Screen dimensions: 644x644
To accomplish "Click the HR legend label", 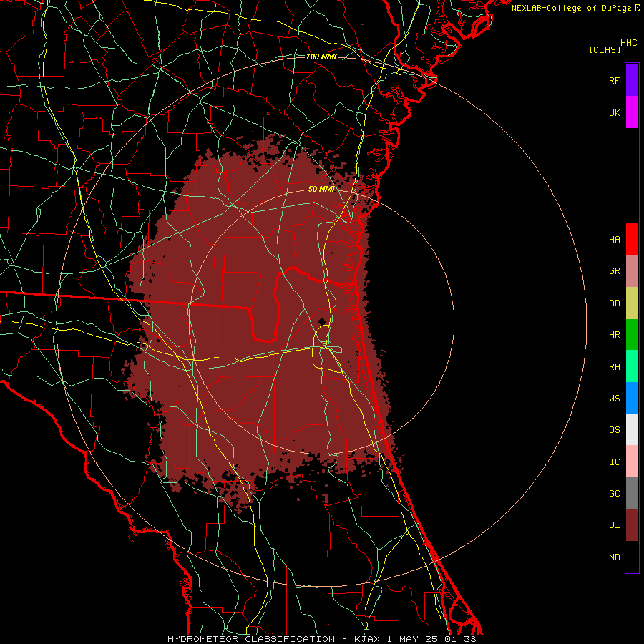I will pos(614,335).
